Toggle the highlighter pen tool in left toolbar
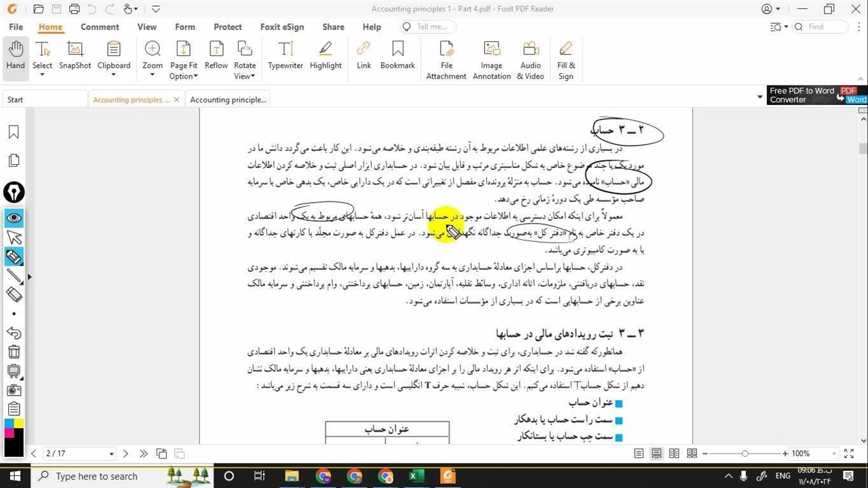 click(x=14, y=256)
